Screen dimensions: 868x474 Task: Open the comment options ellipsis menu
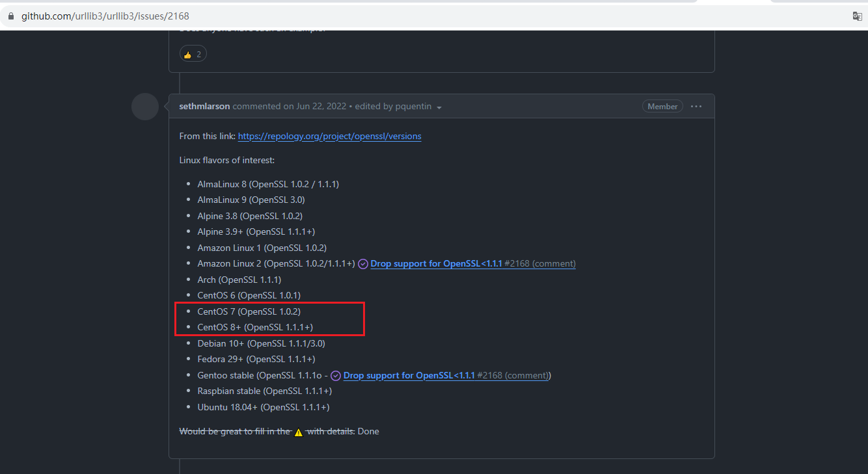(x=696, y=107)
